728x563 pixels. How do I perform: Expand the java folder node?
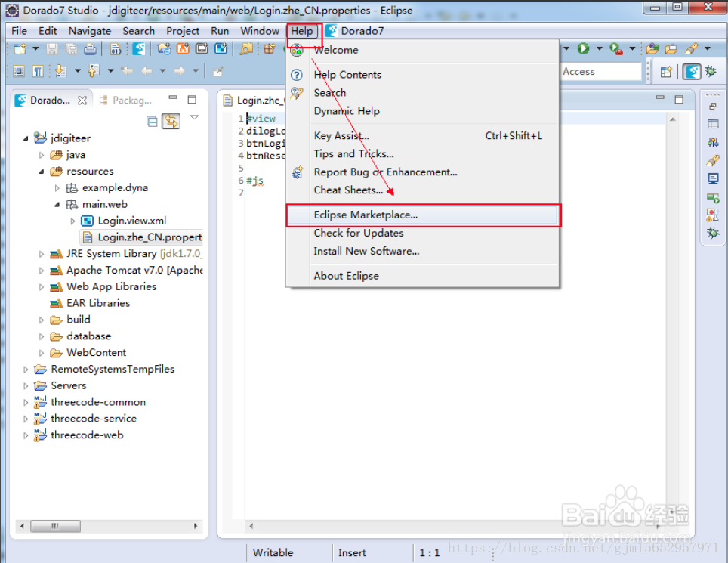[42, 155]
